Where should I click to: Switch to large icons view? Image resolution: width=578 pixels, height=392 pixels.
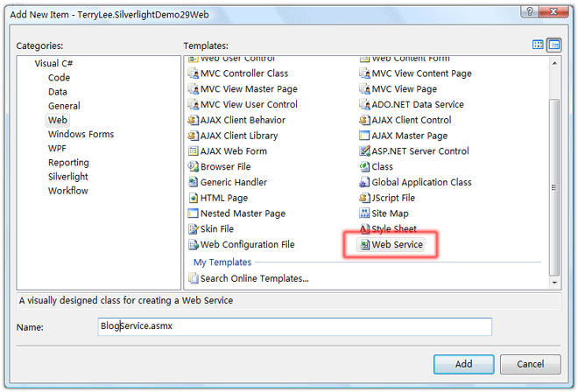pos(539,45)
